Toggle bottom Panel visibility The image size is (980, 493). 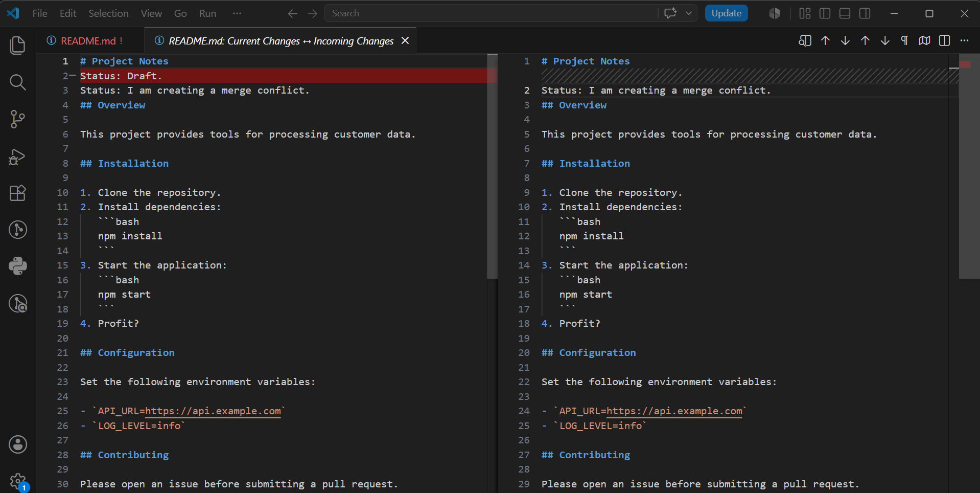point(845,13)
